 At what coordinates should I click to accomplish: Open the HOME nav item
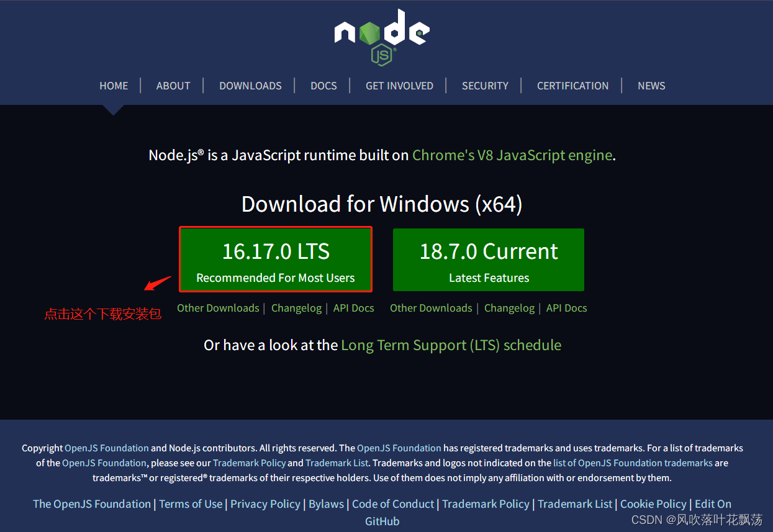point(114,86)
